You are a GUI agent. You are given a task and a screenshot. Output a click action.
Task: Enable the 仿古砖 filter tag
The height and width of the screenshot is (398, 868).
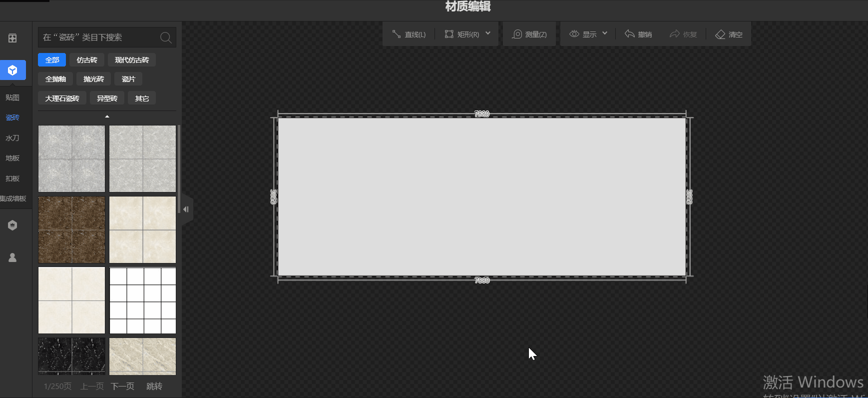coord(87,60)
